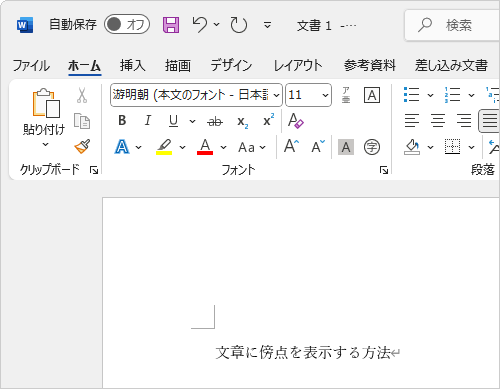The height and width of the screenshot is (389, 500).
Task: Select the Format Painter brush
Action: (82, 146)
